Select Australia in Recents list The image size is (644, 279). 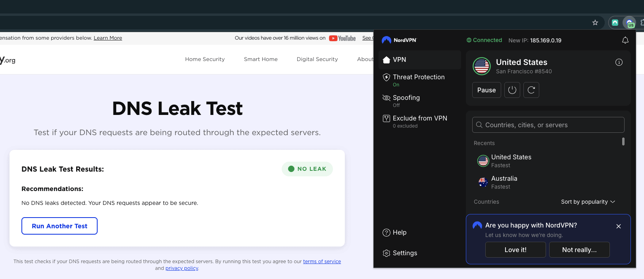click(x=548, y=182)
